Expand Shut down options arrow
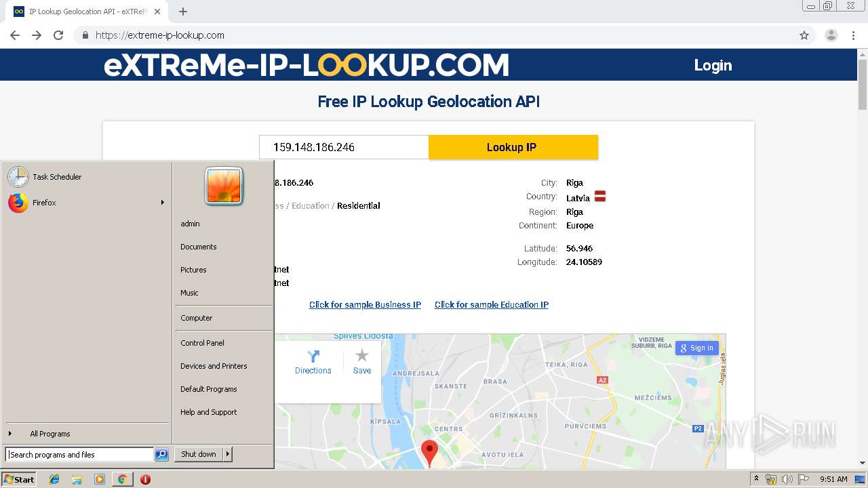 228,454
